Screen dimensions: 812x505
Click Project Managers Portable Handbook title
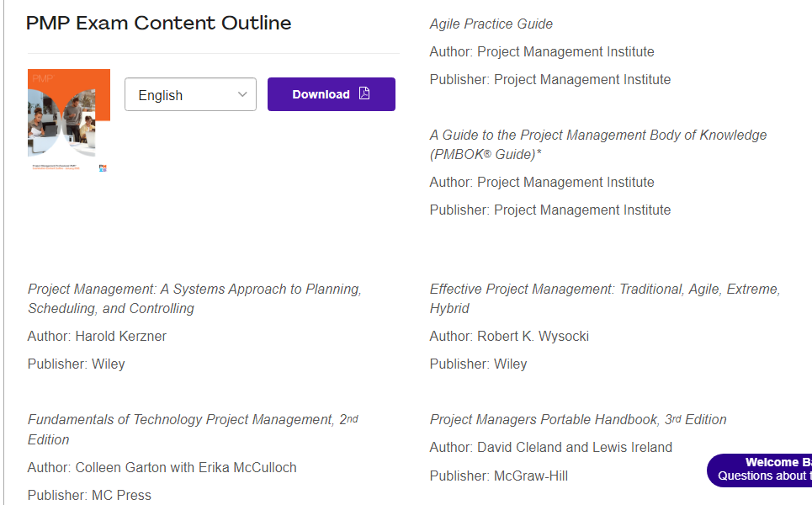pyautogui.click(x=577, y=419)
